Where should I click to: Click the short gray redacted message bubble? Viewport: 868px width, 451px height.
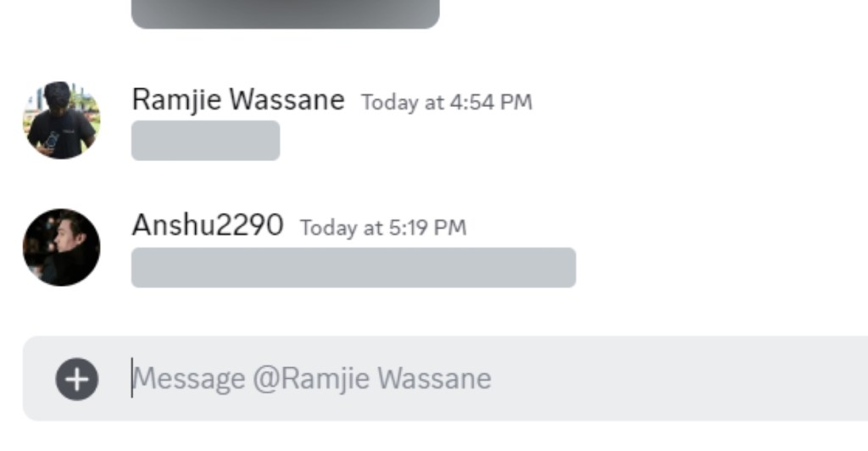coord(205,141)
